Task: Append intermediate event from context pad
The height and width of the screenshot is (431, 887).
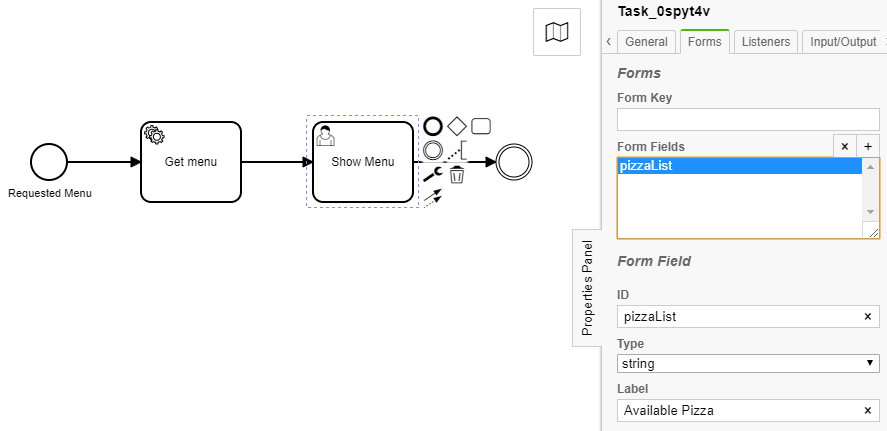Action: click(433, 150)
